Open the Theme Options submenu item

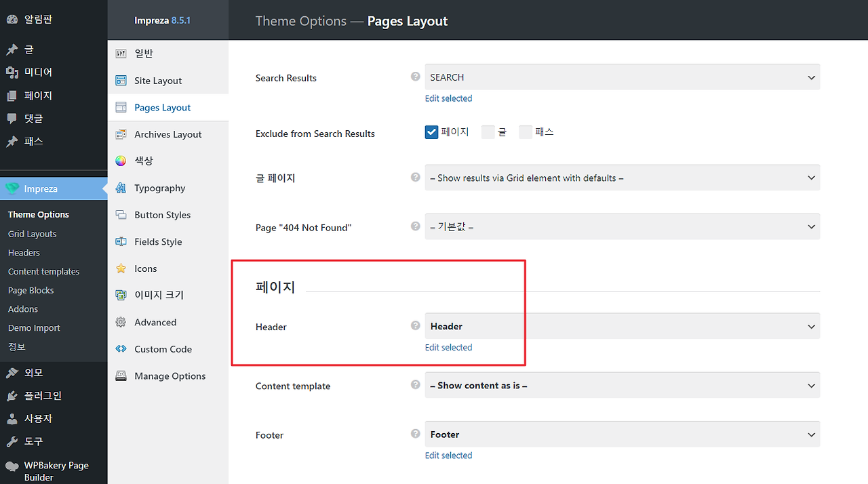point(39,214)
